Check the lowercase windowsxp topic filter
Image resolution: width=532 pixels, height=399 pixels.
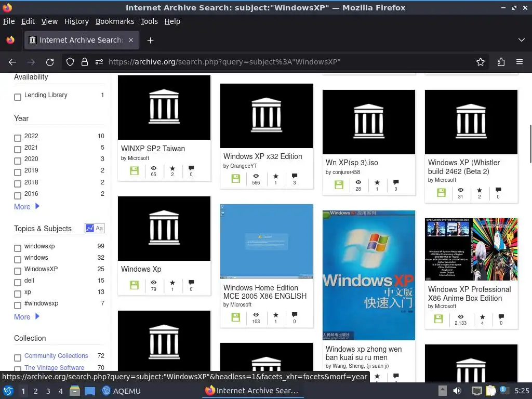pyautogui.click(x=18, y=248)
